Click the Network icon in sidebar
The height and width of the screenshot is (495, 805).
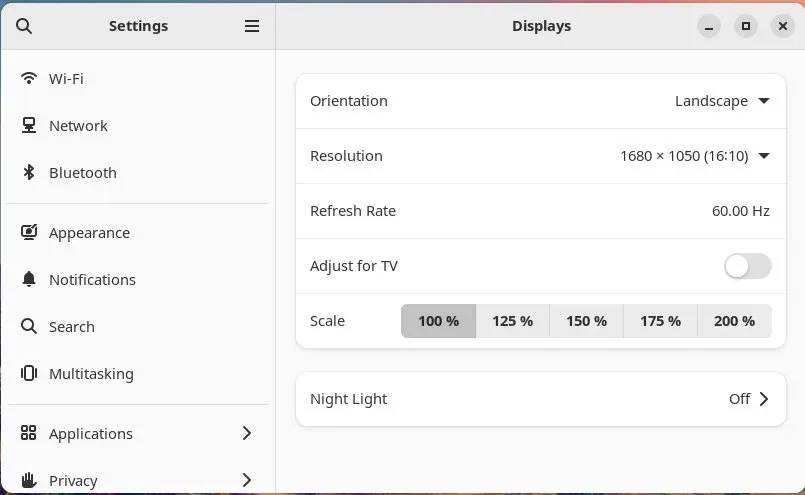(x=29, y=125)
